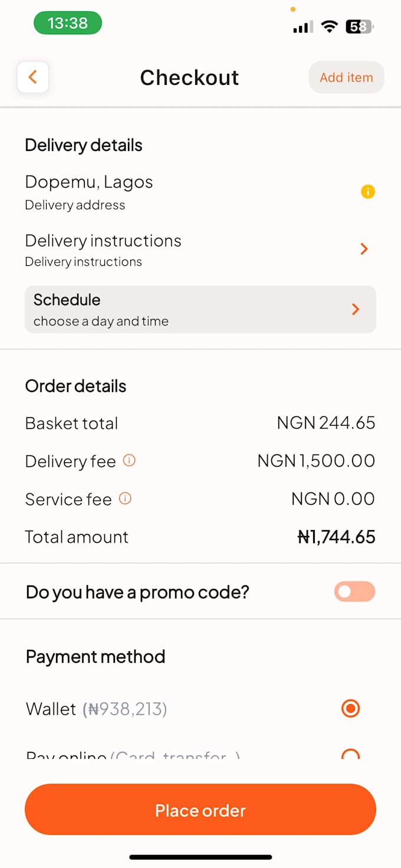Image resolution: width=401 pixels, height=868 pixels.
Task: Tap the Total amount ₦1,744.65 value
Action: (x=336, y=537)
